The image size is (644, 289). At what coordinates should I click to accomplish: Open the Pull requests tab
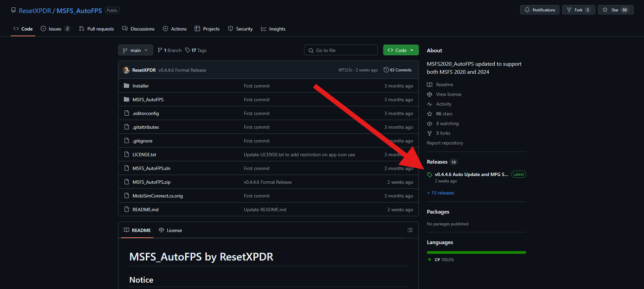[97, 29]
